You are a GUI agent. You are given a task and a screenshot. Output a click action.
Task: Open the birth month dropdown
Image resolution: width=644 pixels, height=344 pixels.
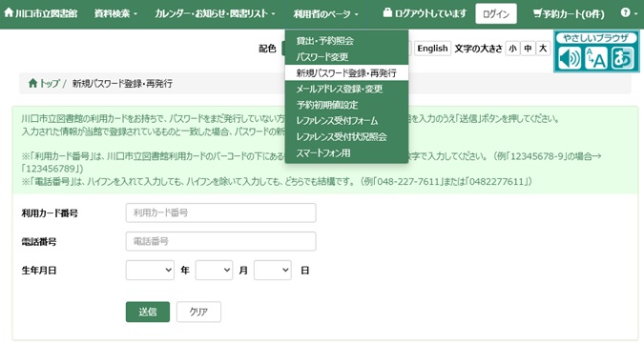click(x=214, y=270)
